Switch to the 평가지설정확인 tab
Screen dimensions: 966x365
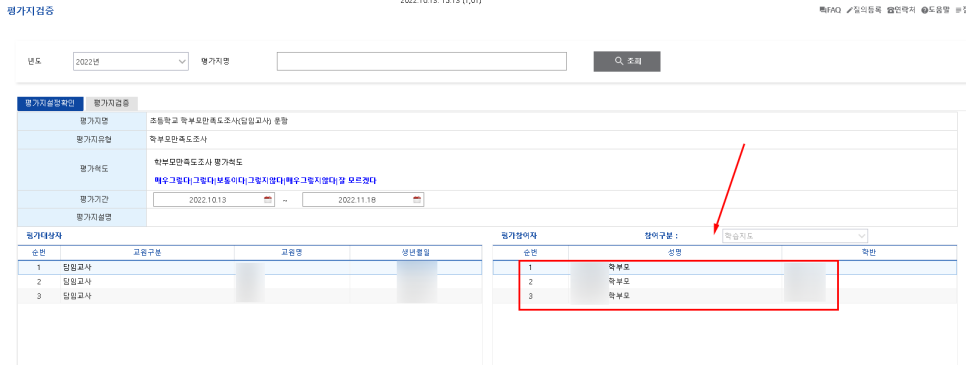(x=50, y=104)
